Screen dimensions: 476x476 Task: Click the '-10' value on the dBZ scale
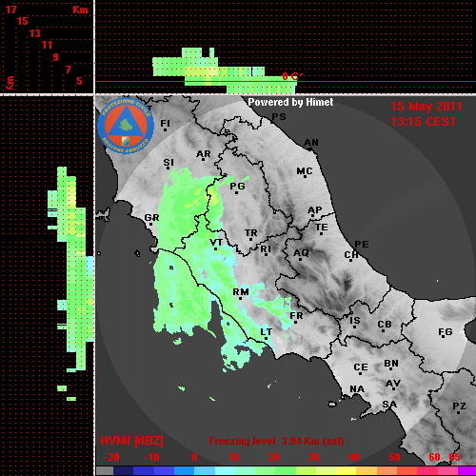click(151, 457)
